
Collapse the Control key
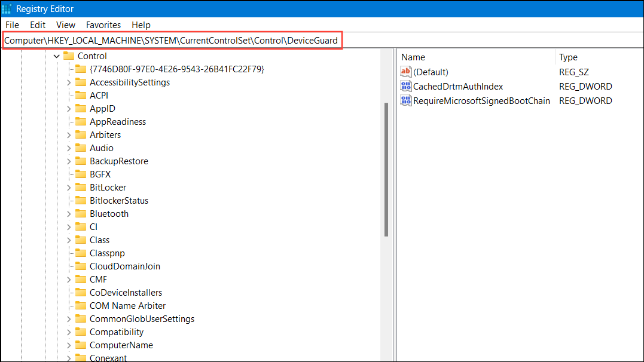[x=57, y=56]
